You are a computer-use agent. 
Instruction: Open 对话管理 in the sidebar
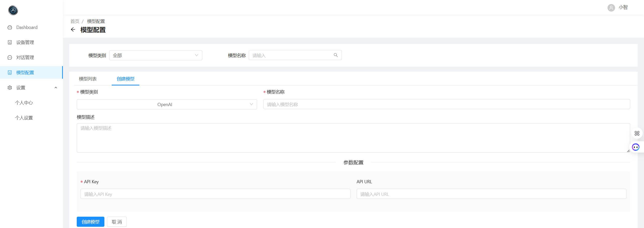25,58
